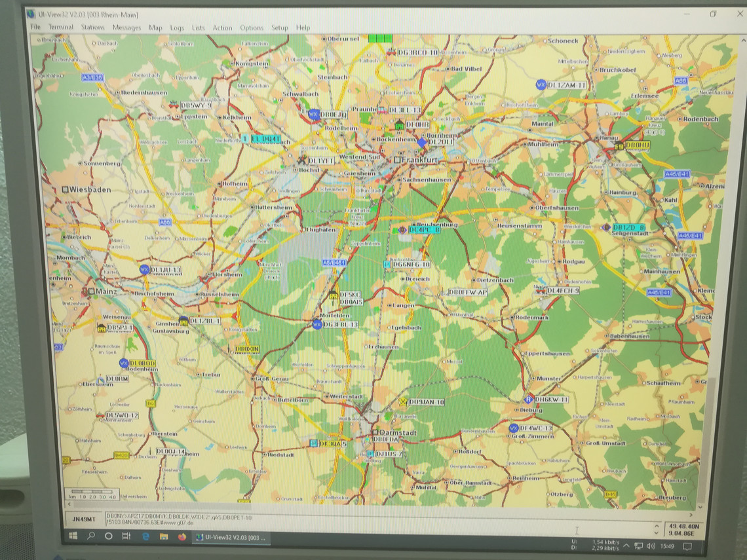Open the Action menu
Image resolution: width=747 pixels, height=560 pixels.
coord(222,28)
